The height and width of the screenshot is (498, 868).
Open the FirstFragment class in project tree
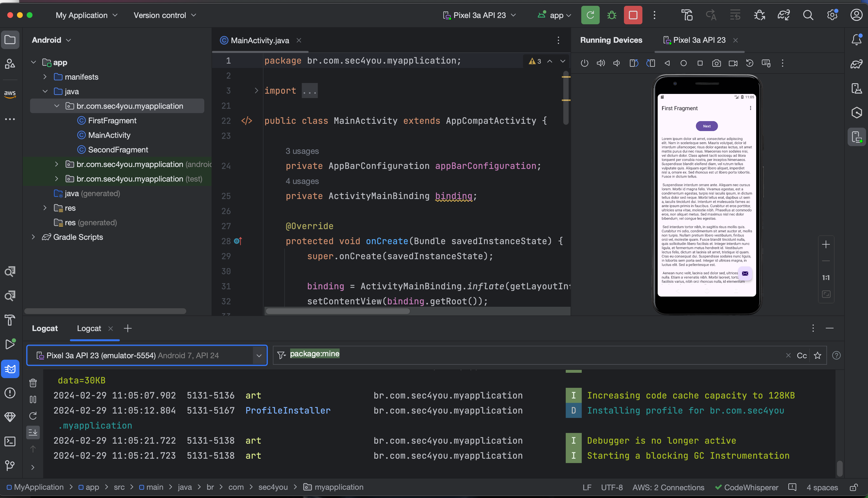pyautogui.click(x=112, y=120)
